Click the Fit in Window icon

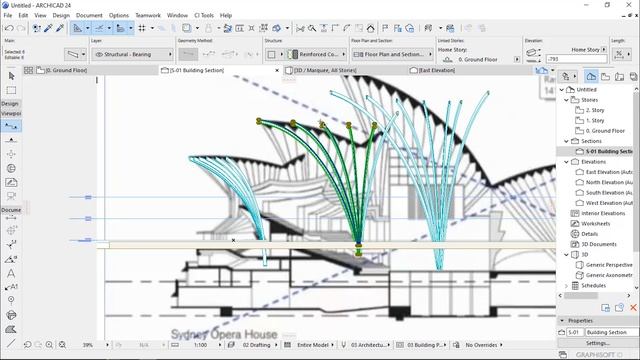click(x=62, y=345)
